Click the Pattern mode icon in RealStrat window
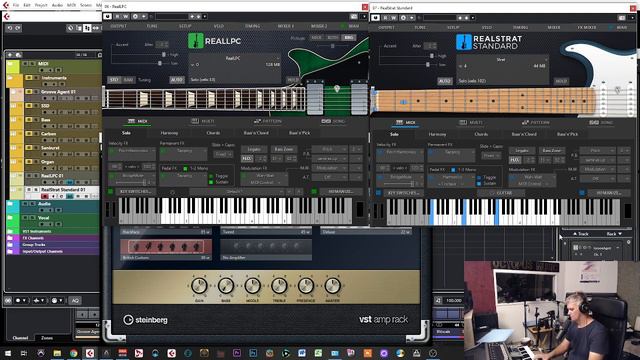 click(525, 122)
